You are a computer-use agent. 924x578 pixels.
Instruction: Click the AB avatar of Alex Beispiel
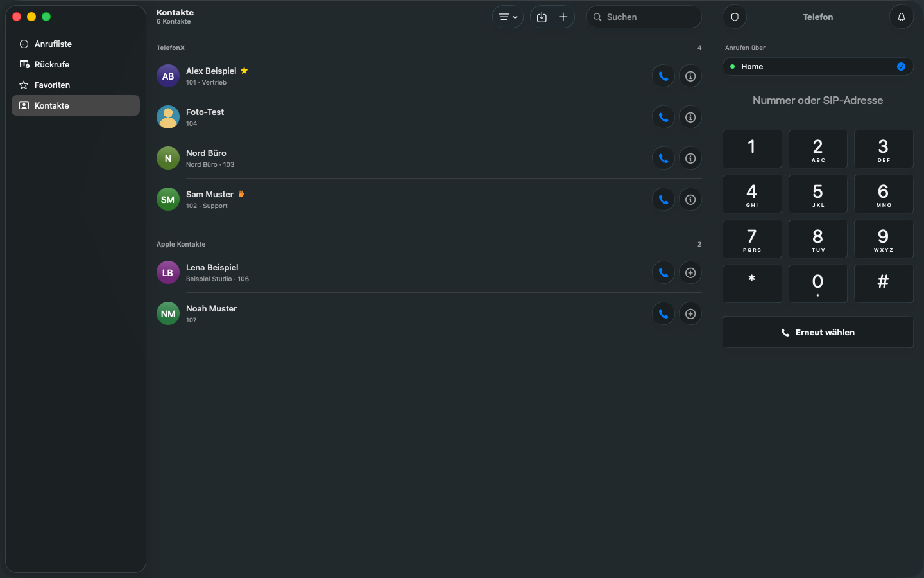coord(168,76)
